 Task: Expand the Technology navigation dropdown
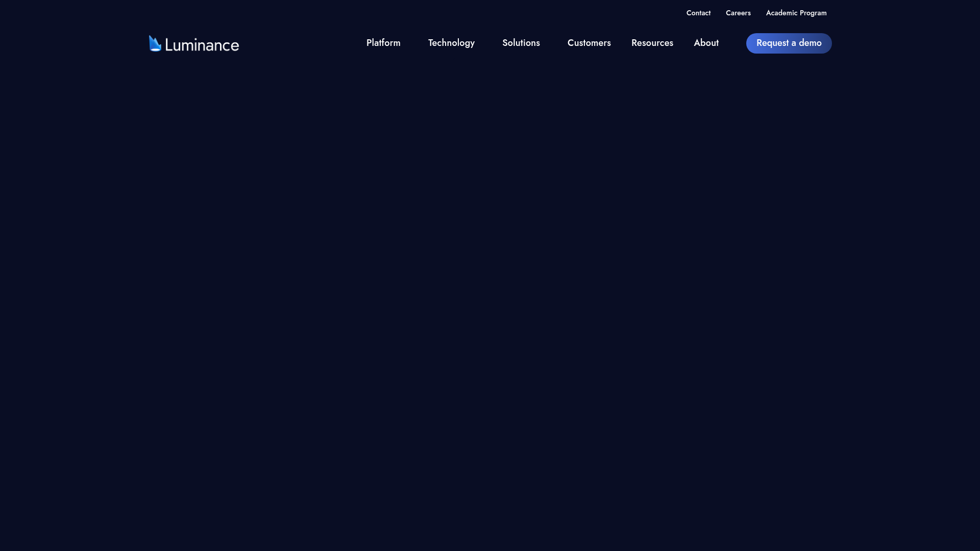pyautogui.click(x=451, y=43)
